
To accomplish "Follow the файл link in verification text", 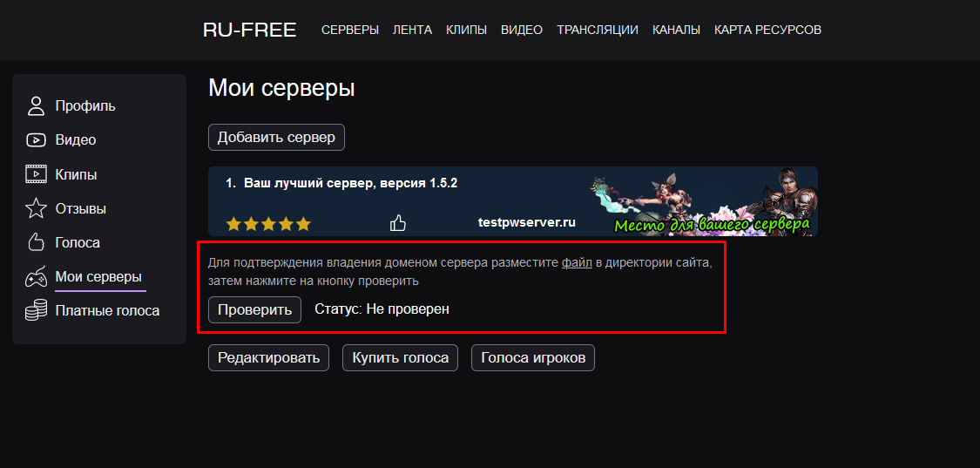I will point(577,263).
